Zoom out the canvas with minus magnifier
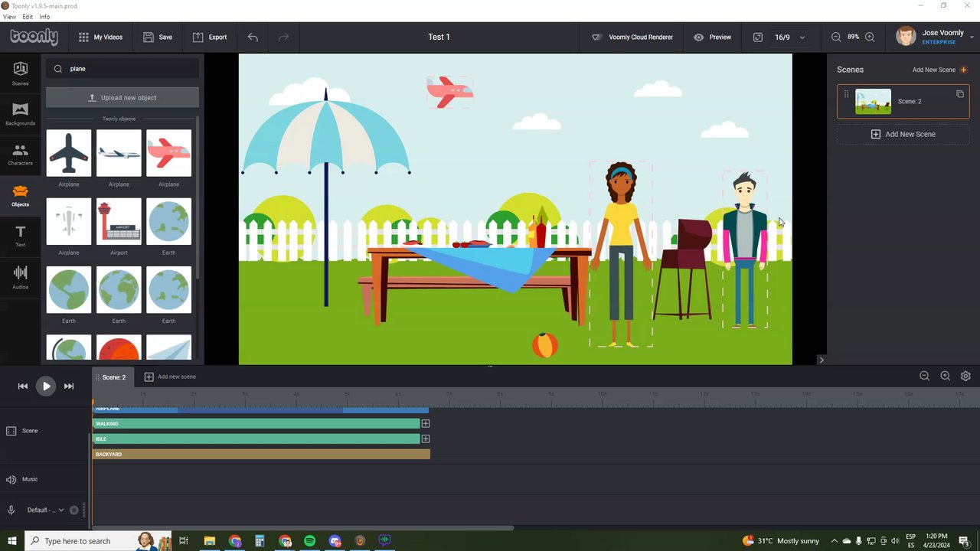980x551 pixels. click(836, 37)
